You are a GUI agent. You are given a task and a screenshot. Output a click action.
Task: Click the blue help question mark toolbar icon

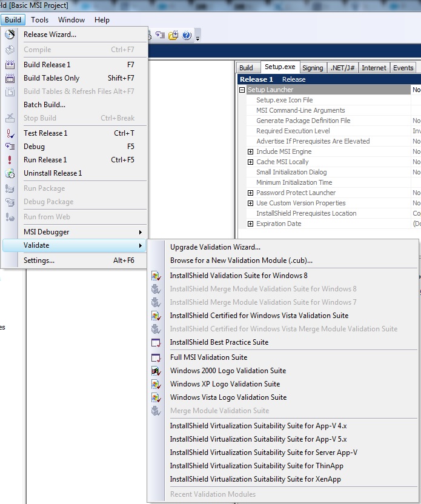pos(187,35)
